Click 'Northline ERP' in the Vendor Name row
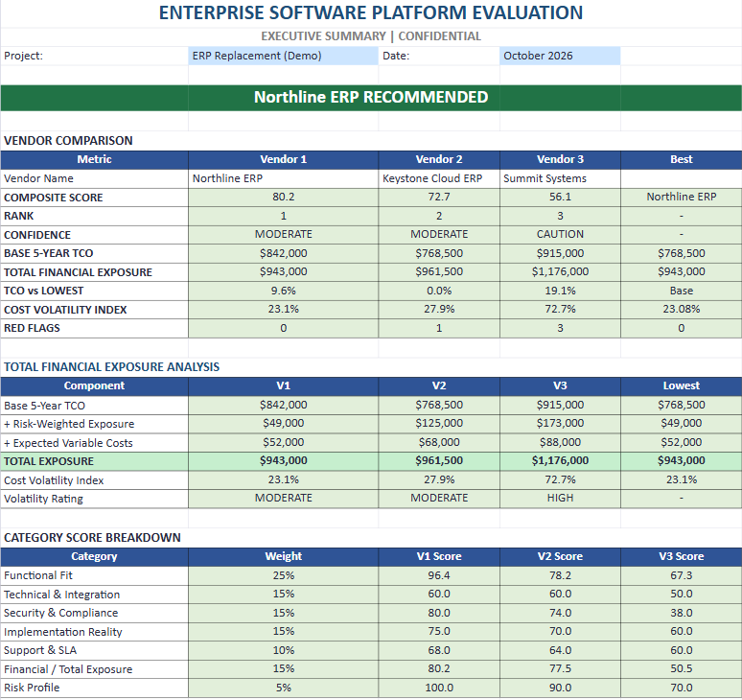Screen dimensions: 742x700 point(283,178)
